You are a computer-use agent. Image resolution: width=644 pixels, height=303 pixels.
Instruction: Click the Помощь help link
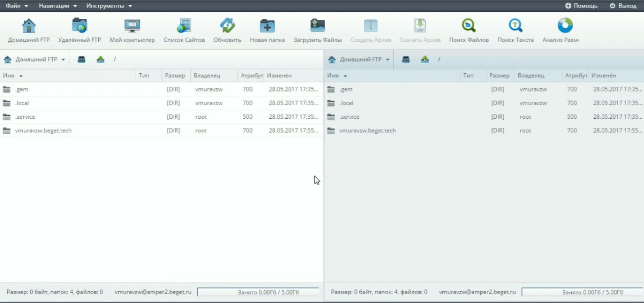[581, 6]
